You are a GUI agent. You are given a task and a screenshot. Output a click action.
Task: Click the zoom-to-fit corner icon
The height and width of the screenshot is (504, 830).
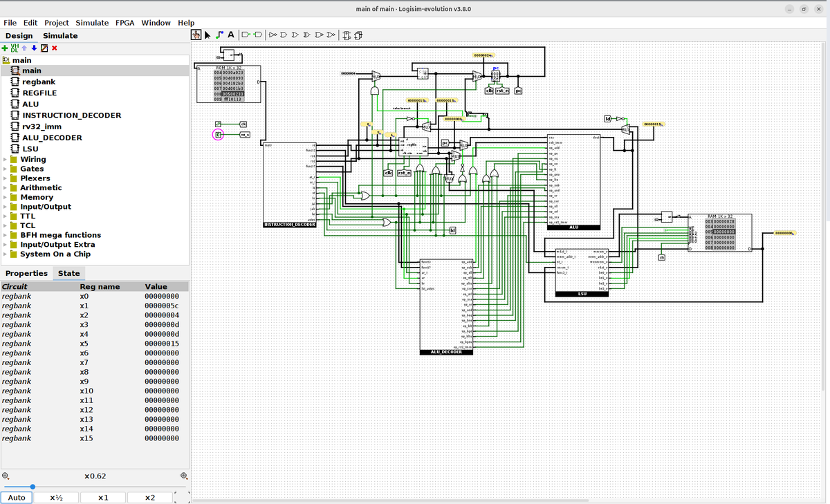tap(183, 498)
